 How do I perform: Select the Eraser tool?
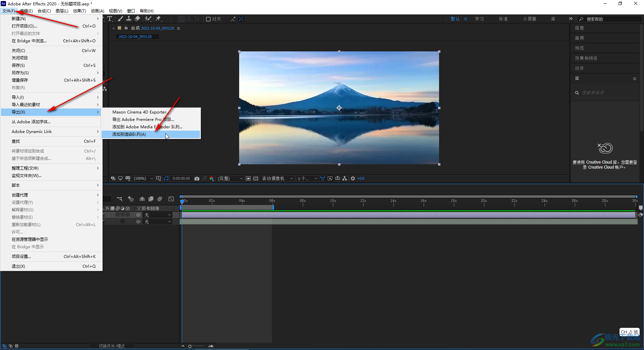click(x=138, y=19)
